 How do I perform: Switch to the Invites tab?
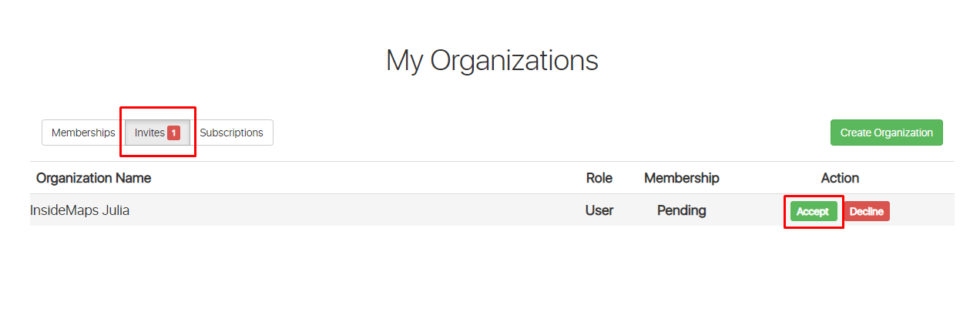pos(157,133)
